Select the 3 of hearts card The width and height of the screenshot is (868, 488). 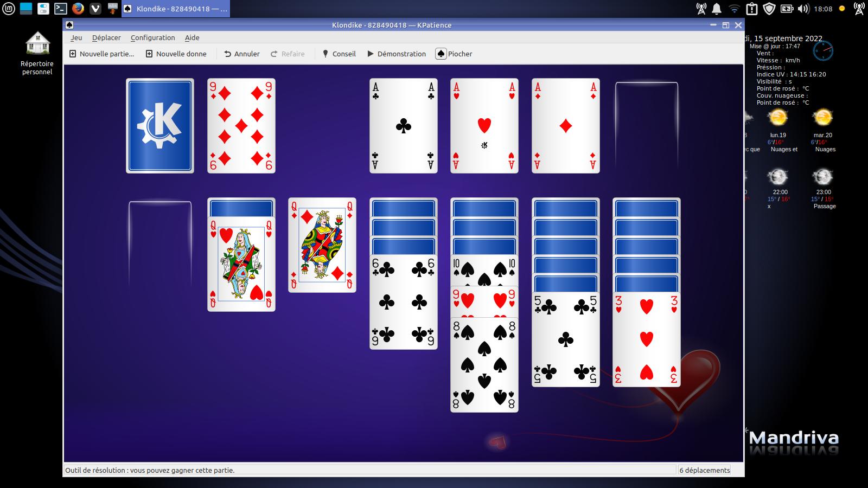(x=647, y=340)
